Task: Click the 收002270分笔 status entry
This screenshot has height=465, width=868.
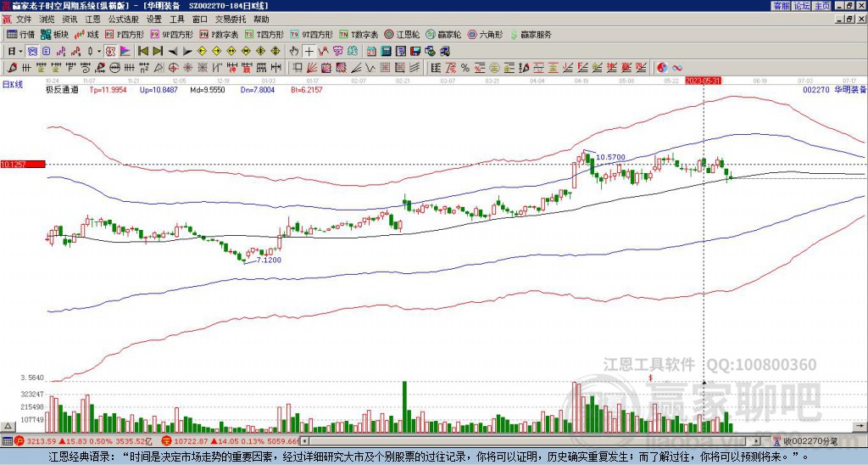Action: [810, 441]
